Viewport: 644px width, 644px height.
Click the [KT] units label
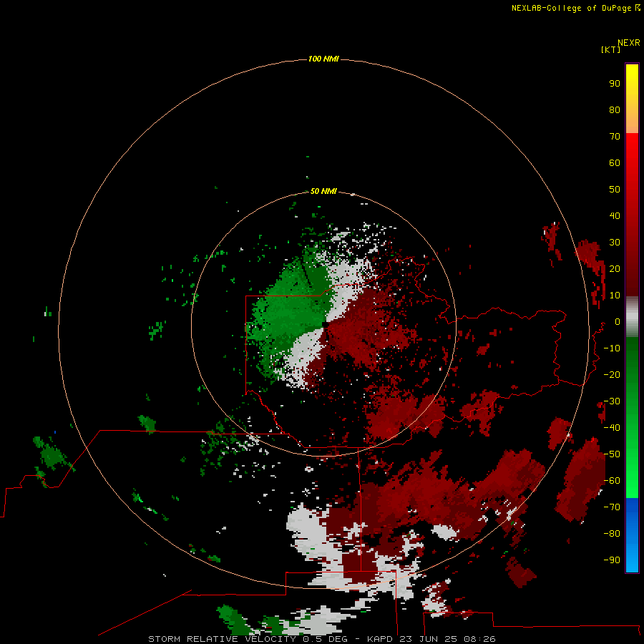(610, 49)
